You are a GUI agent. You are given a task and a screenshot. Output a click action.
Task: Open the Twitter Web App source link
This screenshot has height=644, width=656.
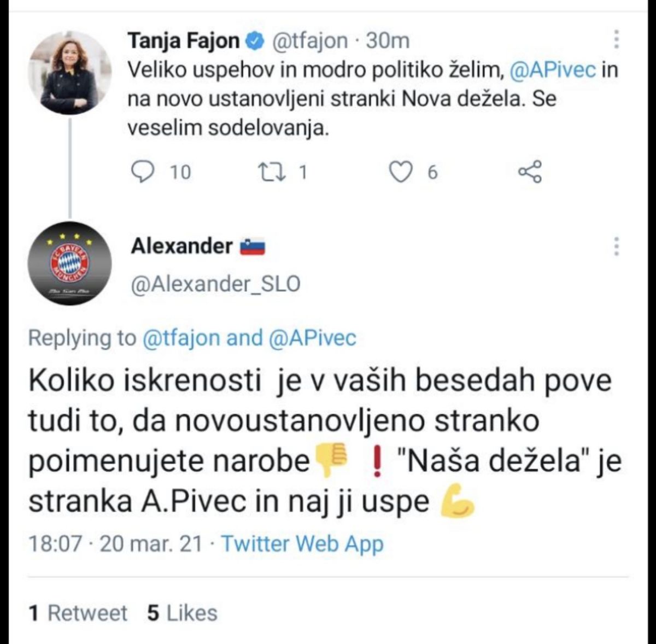(x=302, y=544)
